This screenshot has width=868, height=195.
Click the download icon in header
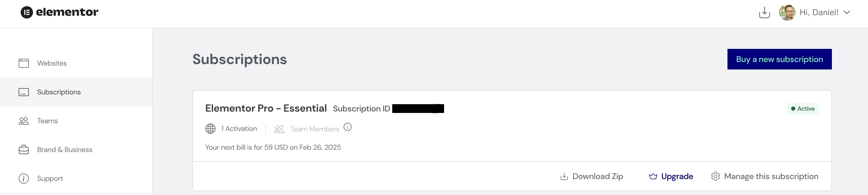pyautogui.click(x=764, y=12)
